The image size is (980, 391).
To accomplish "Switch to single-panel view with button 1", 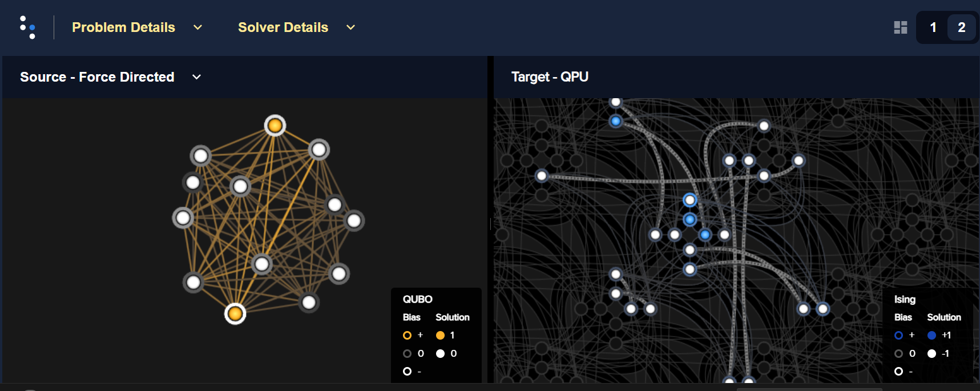I will pyautogui.click(x=933, y=27).
